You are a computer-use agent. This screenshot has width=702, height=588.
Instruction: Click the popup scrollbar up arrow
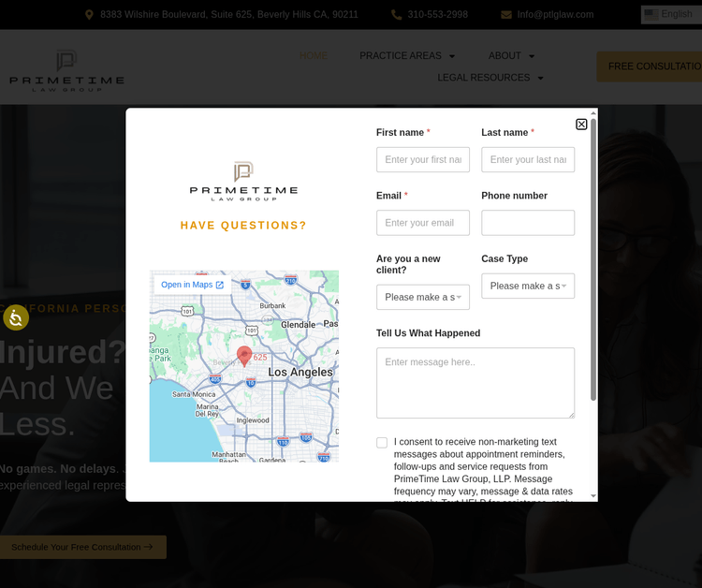(x=593, y=113)
